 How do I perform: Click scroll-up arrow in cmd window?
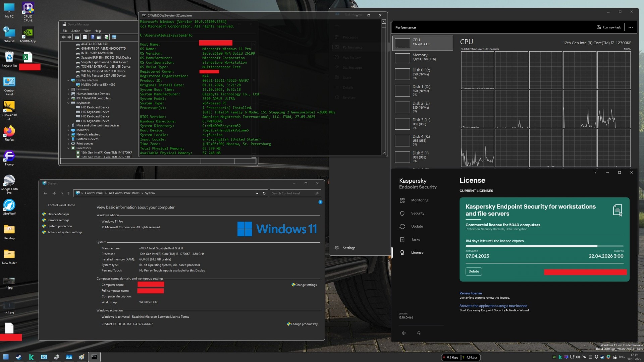tap(384, 22)
